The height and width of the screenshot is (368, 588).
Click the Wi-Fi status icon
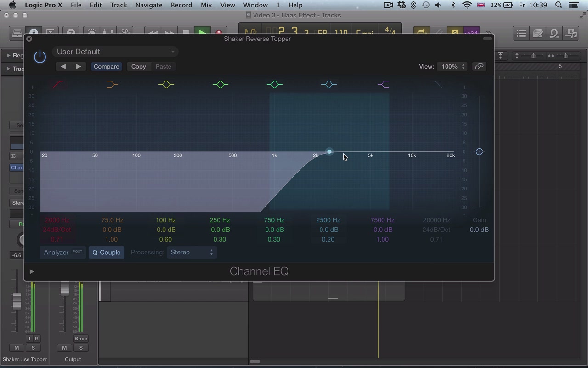click(467, 5)
